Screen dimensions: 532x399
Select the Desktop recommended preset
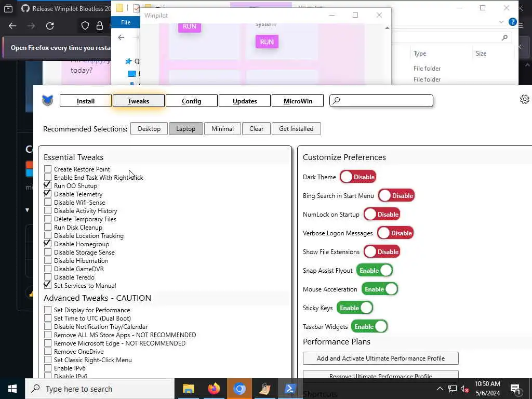149,129
